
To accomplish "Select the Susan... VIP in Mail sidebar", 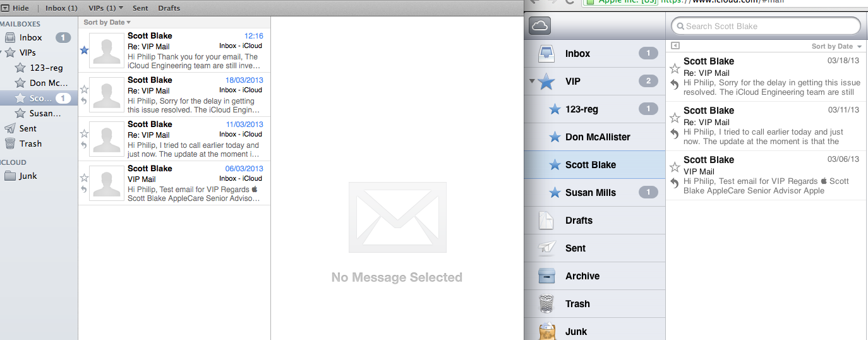I will (39, 113).
